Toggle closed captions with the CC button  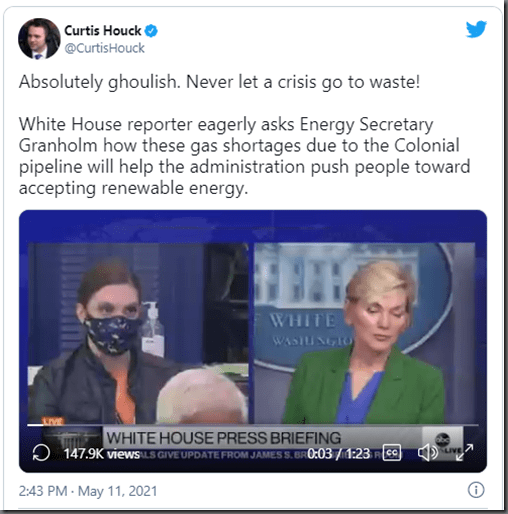tap(392, 453)
